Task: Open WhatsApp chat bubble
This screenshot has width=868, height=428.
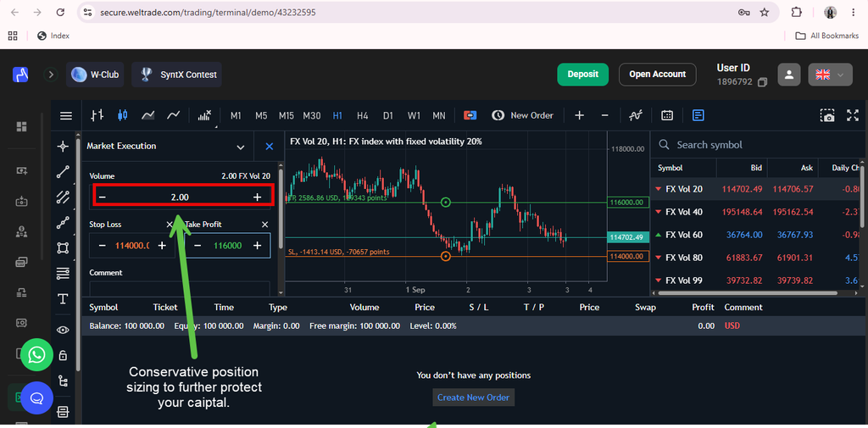Action: (x=37, y=354)
